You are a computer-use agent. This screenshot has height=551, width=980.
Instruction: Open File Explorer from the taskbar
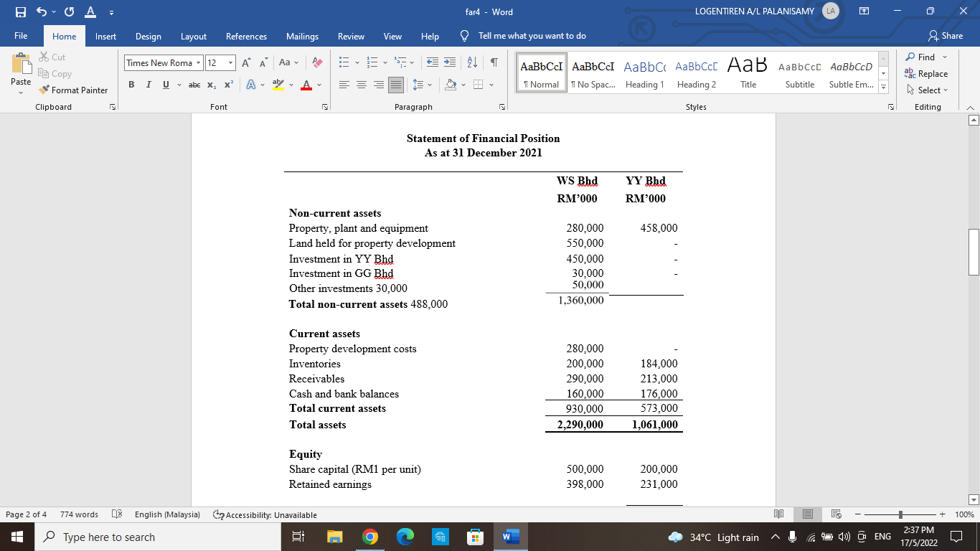[335, 537]
